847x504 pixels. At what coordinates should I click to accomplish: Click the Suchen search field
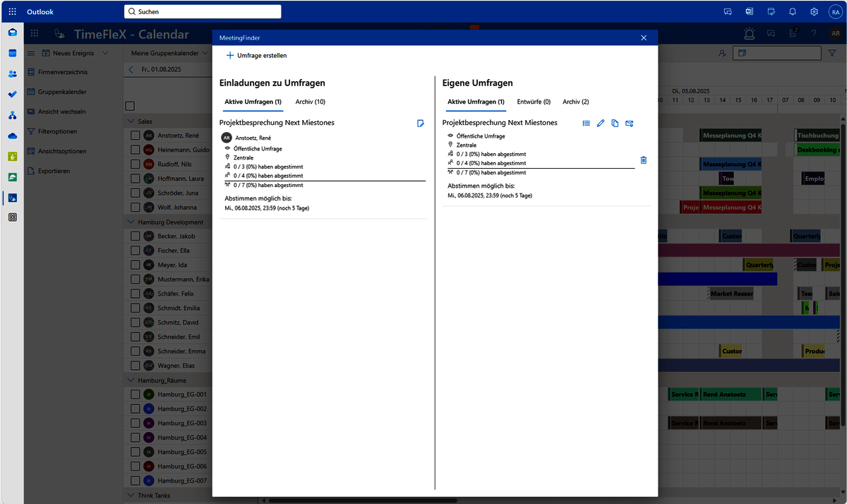[203, 12]
